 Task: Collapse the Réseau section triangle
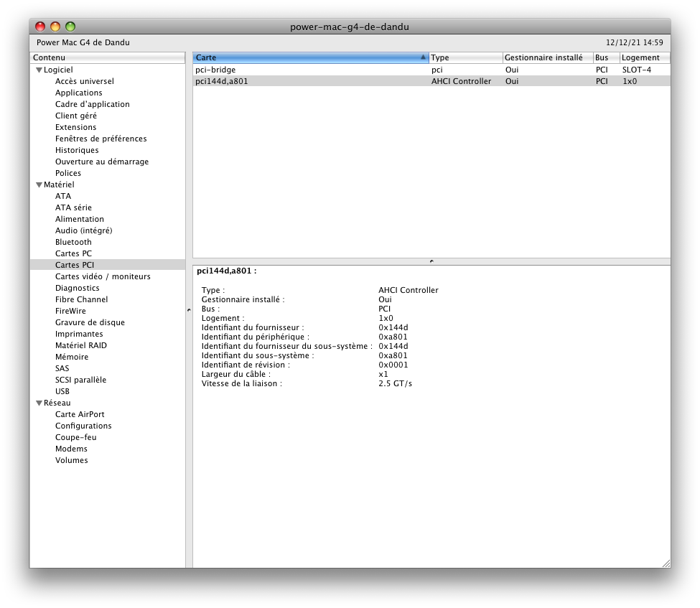(39, 403)
